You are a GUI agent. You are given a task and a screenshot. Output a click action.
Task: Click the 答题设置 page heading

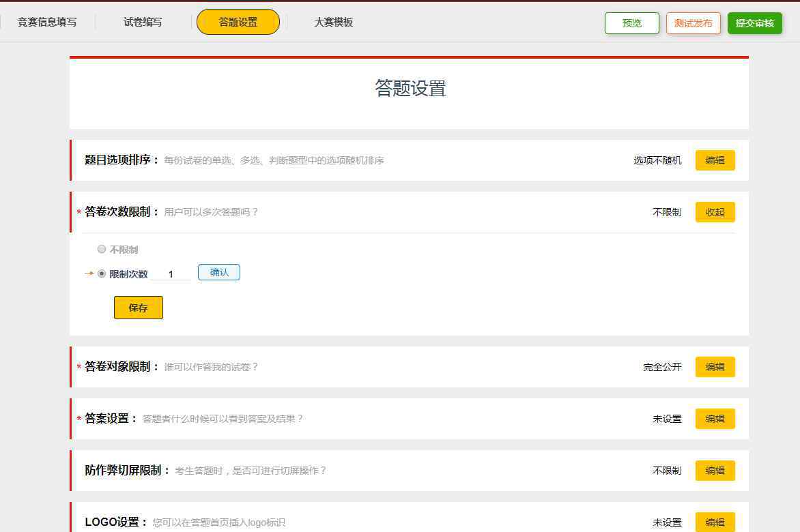[x=410, y=89]
